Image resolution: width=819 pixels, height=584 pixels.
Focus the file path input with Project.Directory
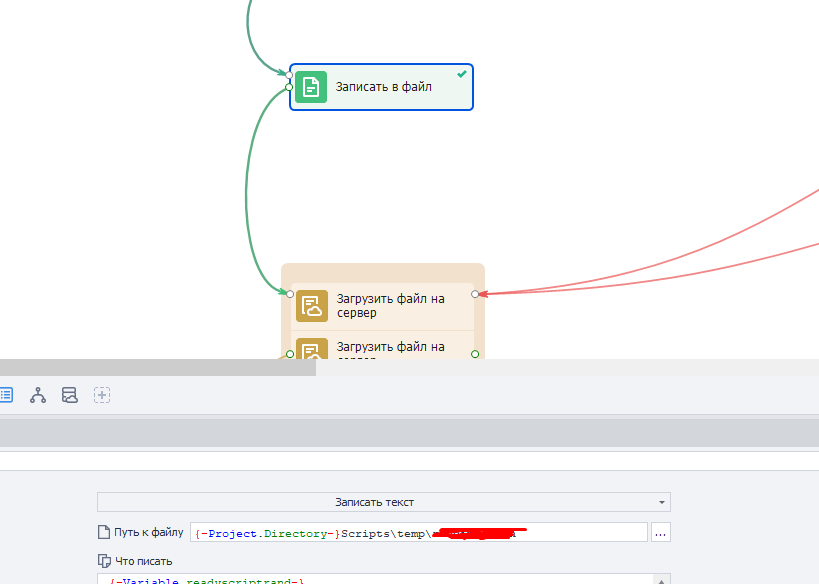(419, 533)
